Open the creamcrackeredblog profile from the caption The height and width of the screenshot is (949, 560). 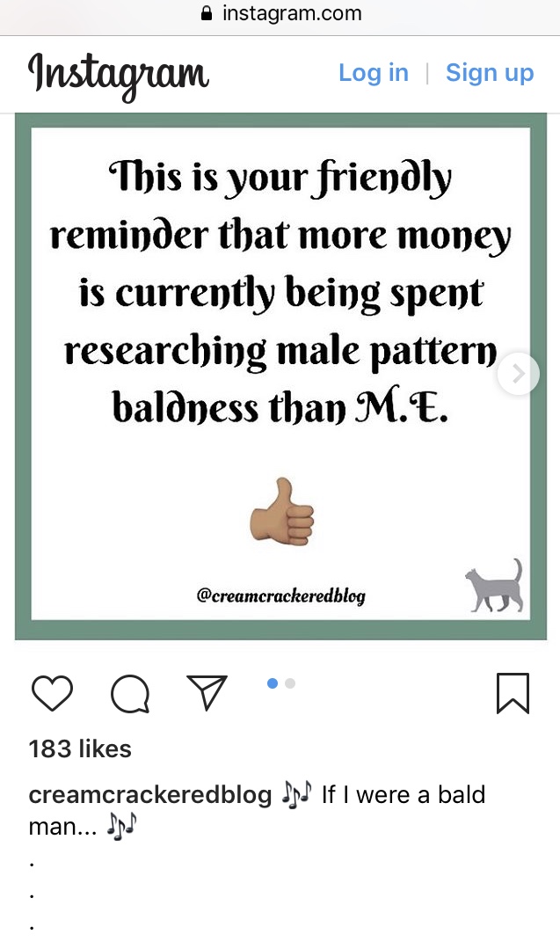150,795
